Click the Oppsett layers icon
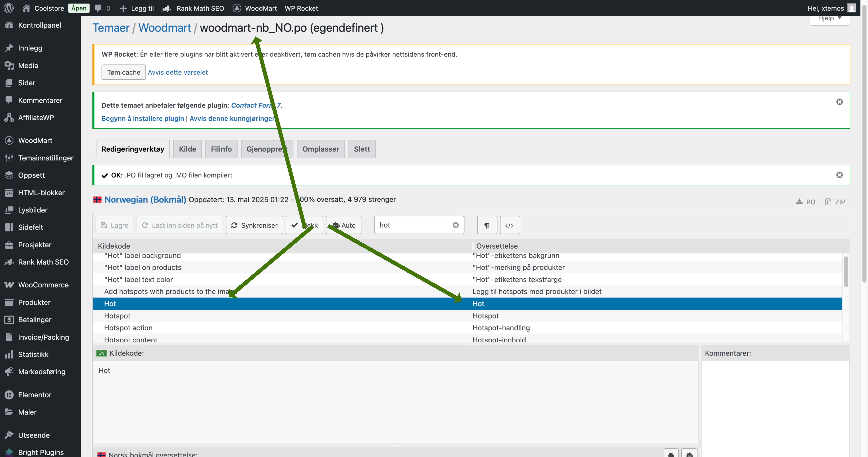 (9, 175)
